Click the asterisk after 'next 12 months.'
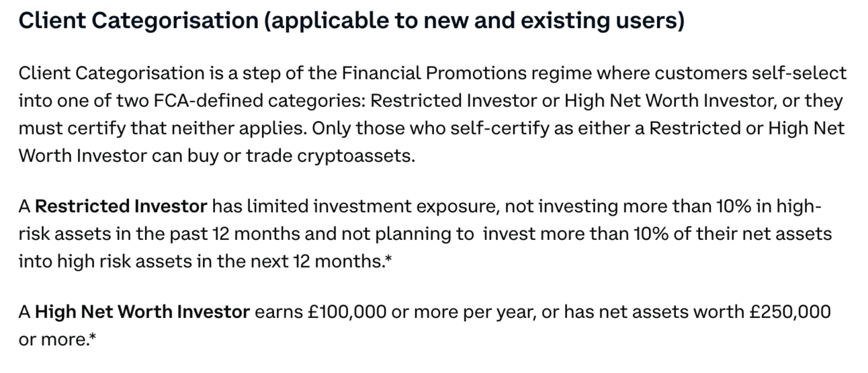Screen dimensions: 868x373 point(388,259)
